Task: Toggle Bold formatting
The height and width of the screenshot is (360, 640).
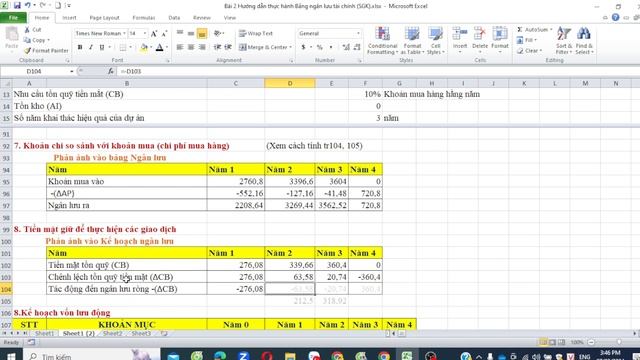Action: click(80, 47)
